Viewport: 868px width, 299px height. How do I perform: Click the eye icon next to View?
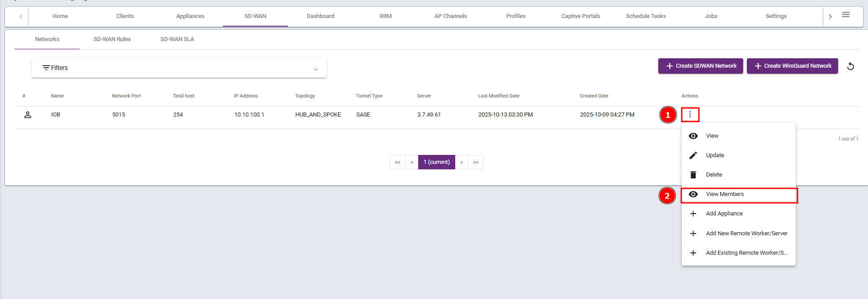[x=693, y=136]
